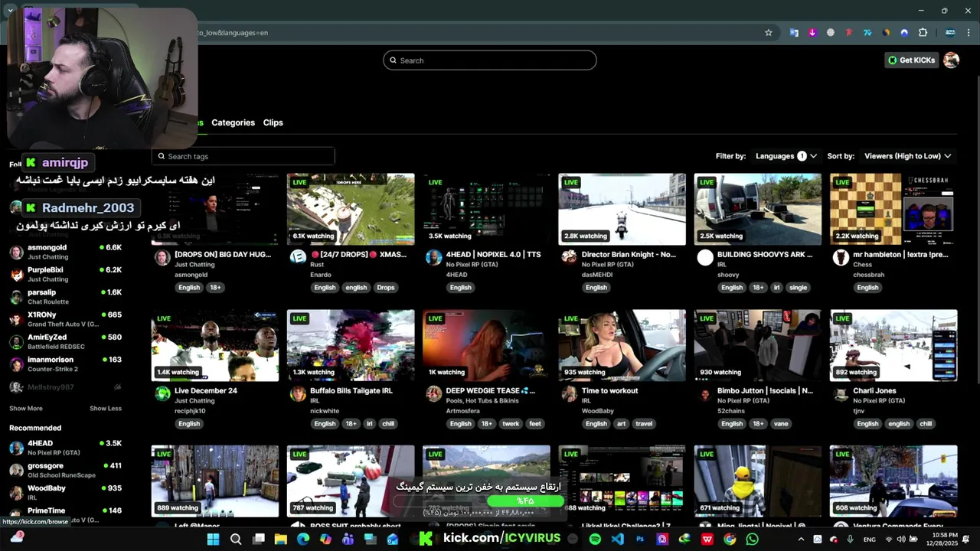Open the Chrome three-dot menu

(969, 32)
